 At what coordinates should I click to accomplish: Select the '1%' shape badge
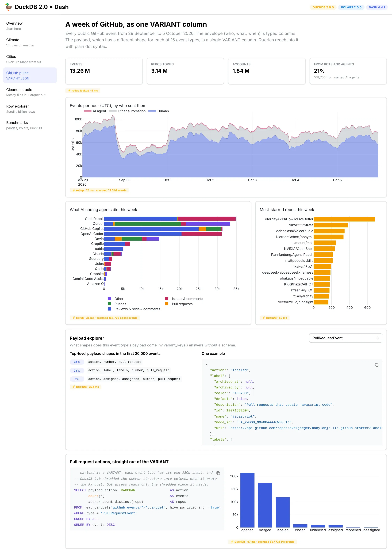pos(77,379)
